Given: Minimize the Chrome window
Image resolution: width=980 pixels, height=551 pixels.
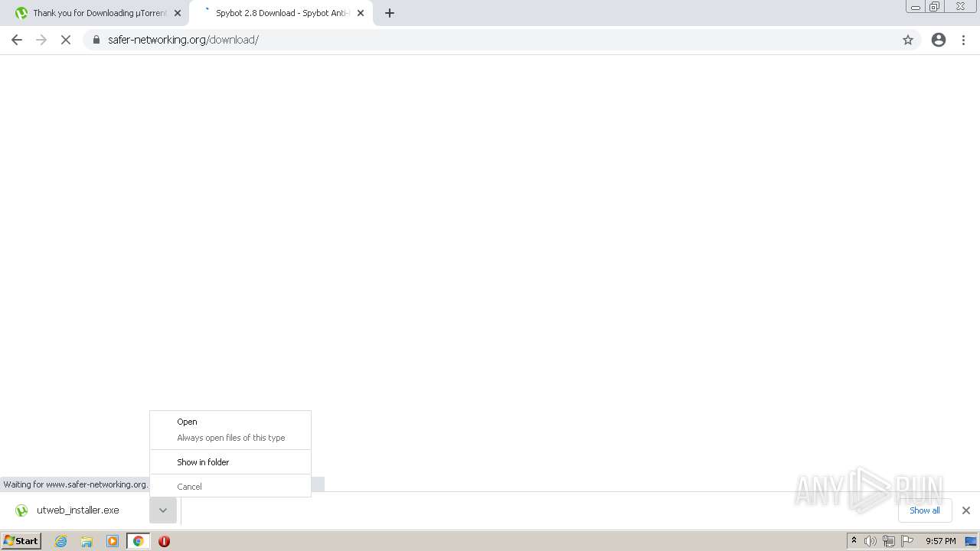Looking at the screenshot, I should 916,7.
